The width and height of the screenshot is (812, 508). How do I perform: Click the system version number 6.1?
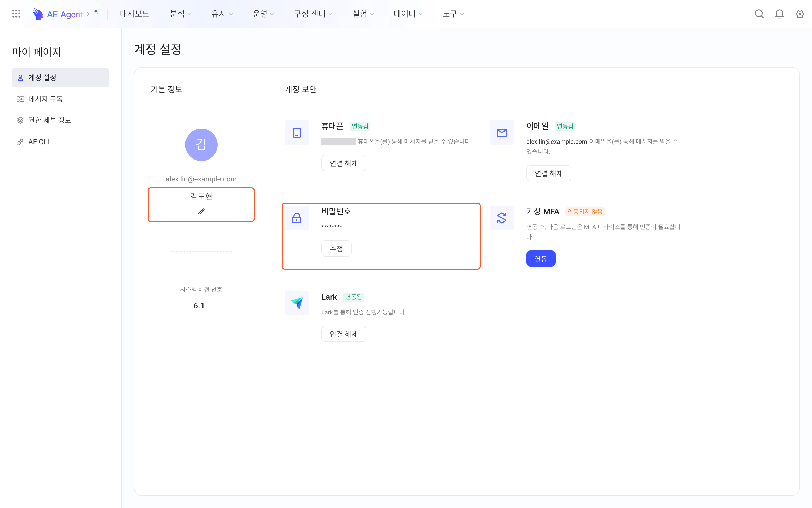pos(199,305)
